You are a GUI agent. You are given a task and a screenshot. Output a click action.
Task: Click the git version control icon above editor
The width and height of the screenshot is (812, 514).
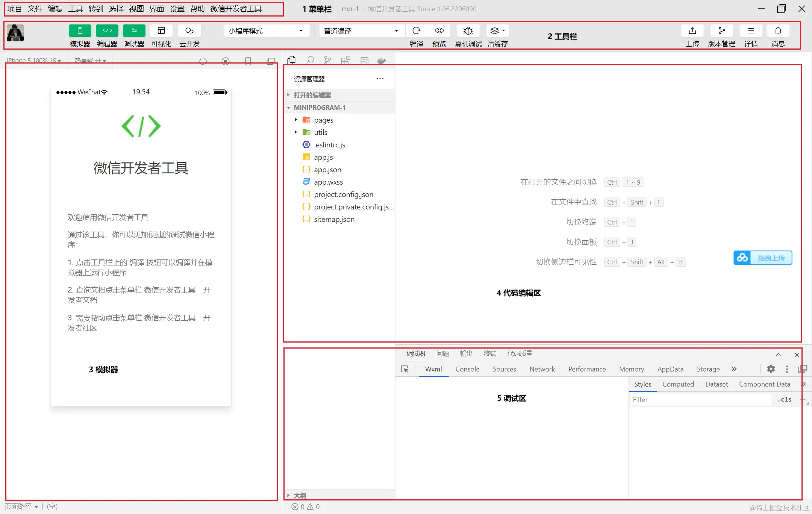click(327, 60)
